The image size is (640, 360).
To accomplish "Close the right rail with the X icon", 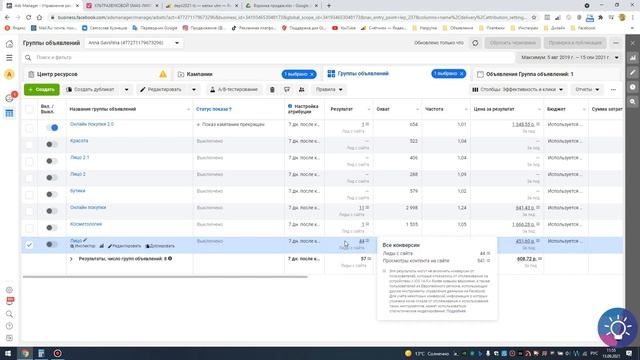I will (633, 43).
